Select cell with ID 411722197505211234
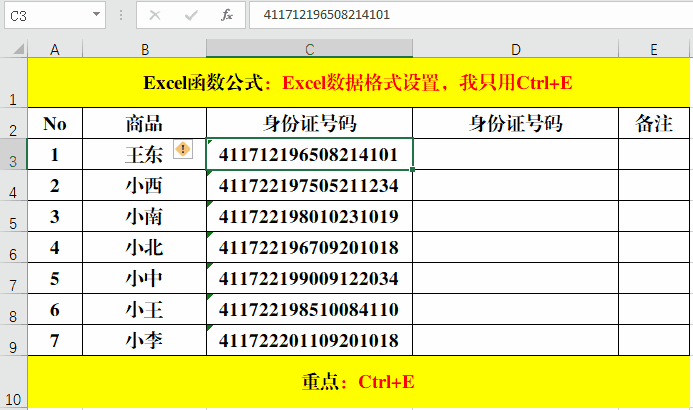Image resolution: width=693 pixels, height=410 pixels. [x=309, y=185]
